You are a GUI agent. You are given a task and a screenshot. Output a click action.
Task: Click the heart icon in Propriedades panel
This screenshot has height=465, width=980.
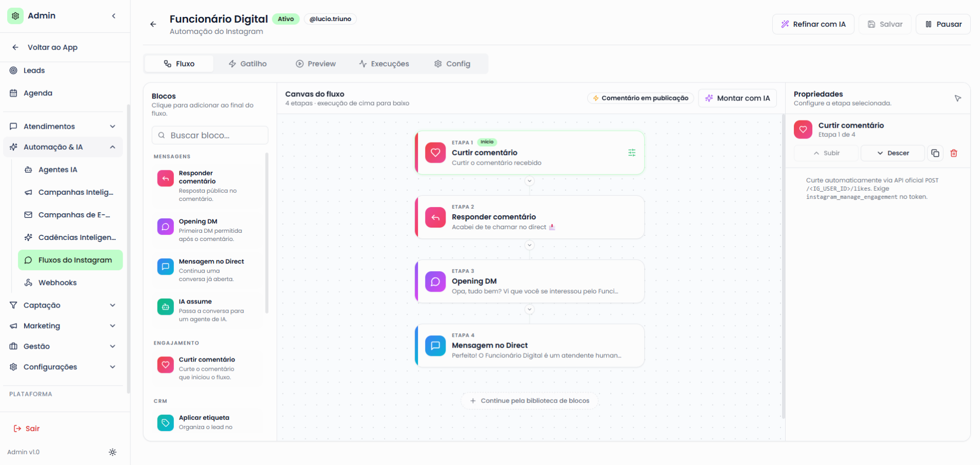coord(803,130)
